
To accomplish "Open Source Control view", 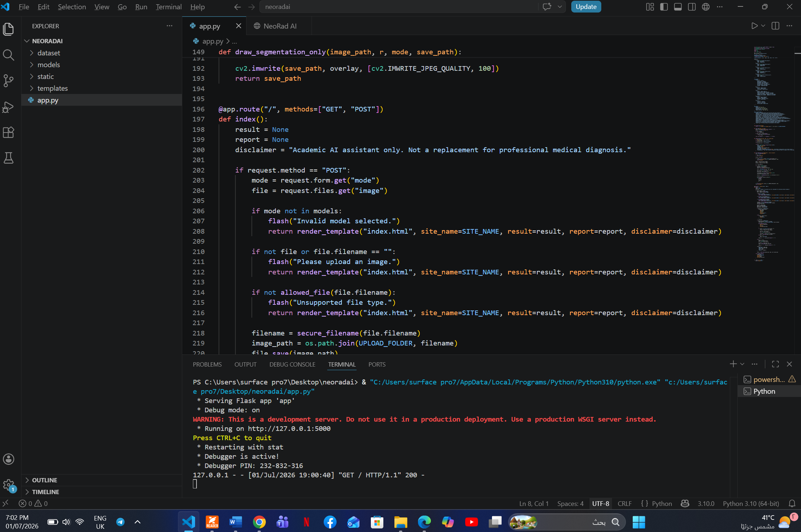I will 9,81.
